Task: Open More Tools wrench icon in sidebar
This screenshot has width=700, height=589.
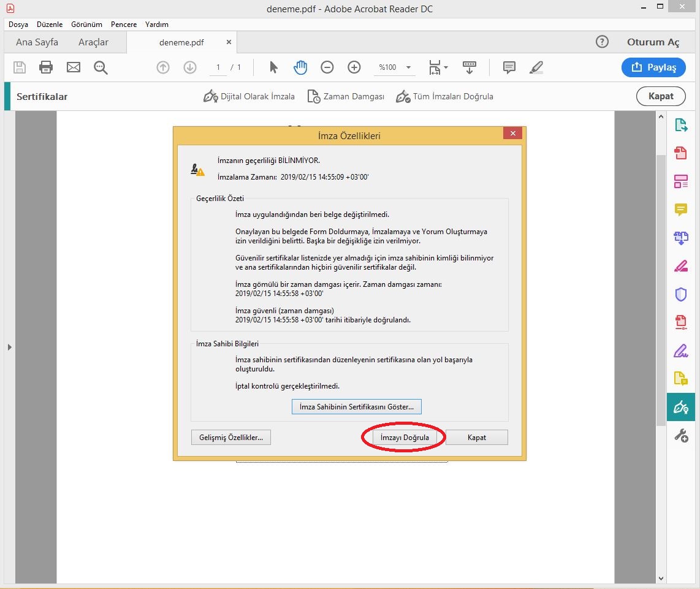Action: click(681, 435)
